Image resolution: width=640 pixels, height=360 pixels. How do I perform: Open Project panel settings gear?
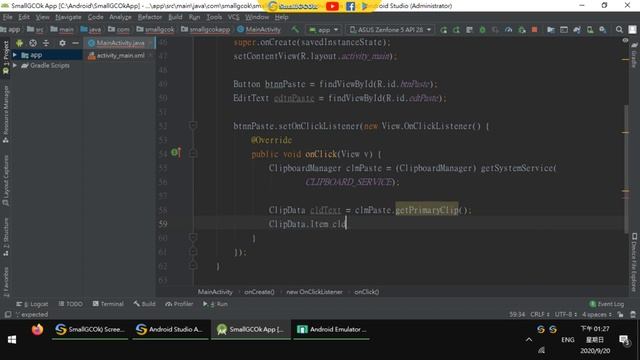pyautogui.click(x=62, y=43)
